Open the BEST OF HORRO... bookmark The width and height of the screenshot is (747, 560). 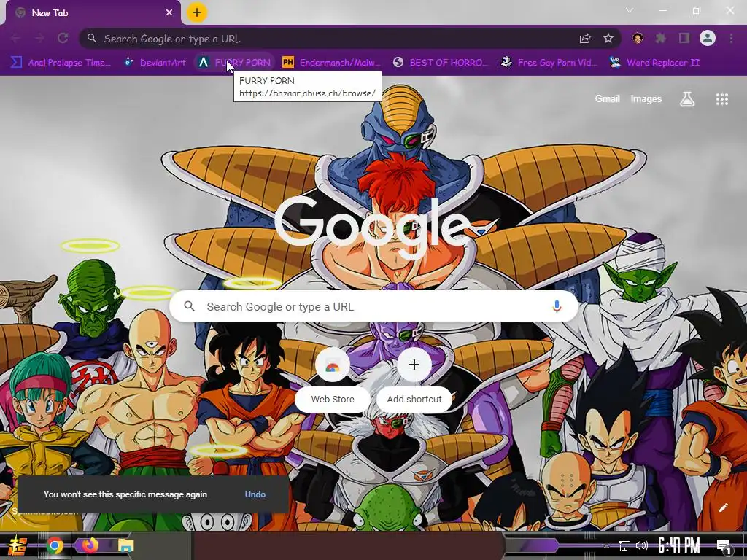coord(440,63)
